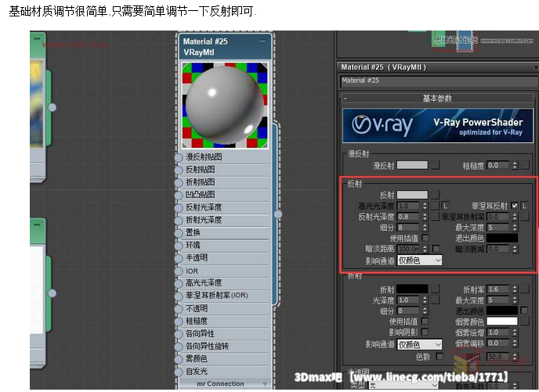This screenshot has width=539, height=392.
Task: Click the L lock button beside 高光光泽度
Action: click(x=445, y=206)
